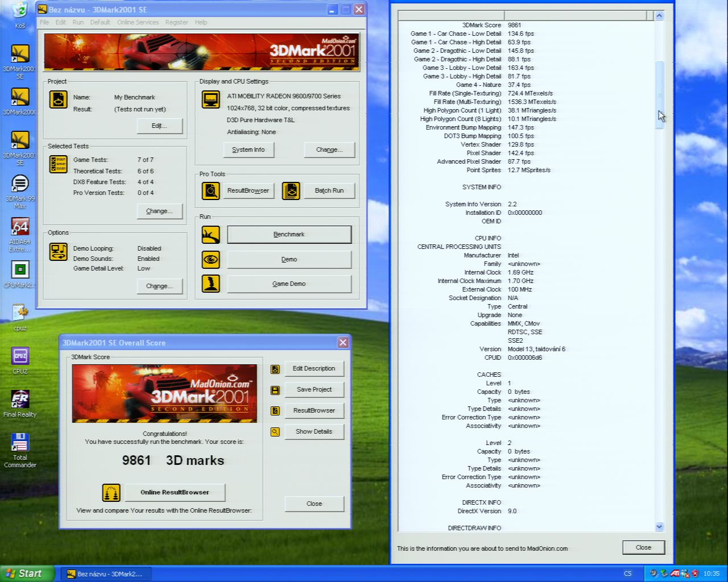
Task: Change the Selected Tests settings
Action: [159, 211]
